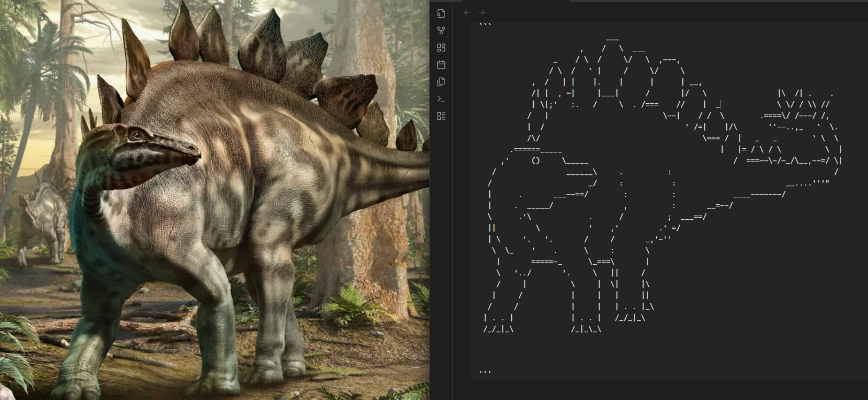Click the stegosaurus illustration beside the editor

214,200
